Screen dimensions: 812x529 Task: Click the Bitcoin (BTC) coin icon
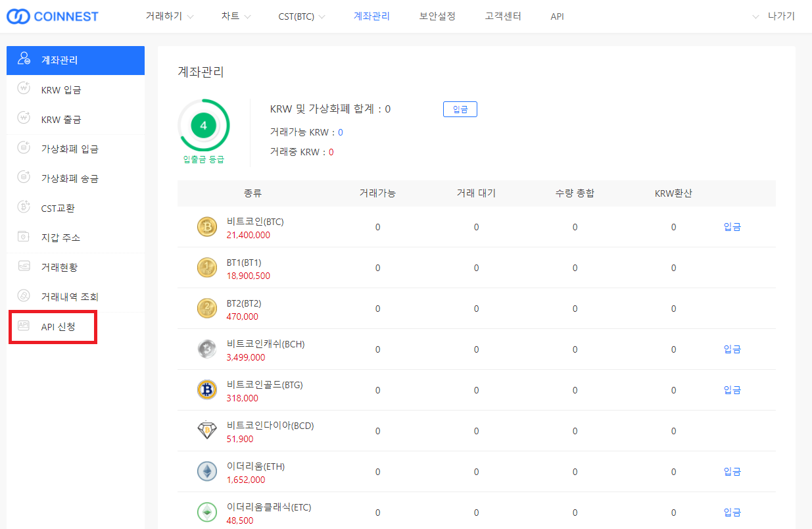[207, 227]
